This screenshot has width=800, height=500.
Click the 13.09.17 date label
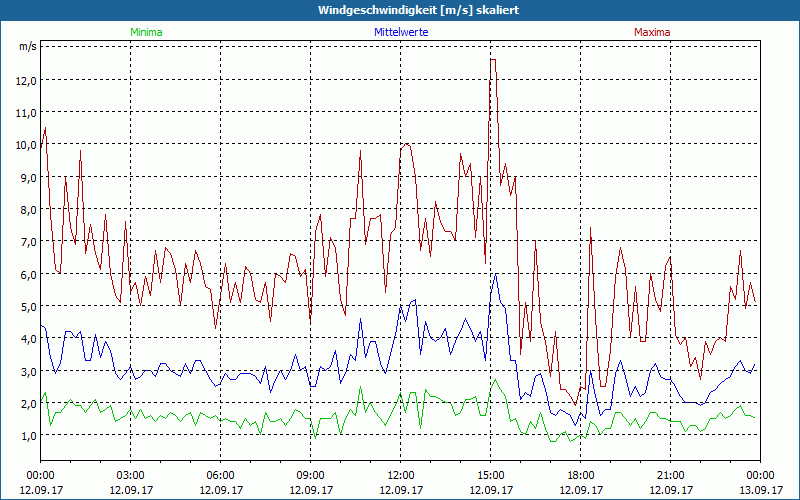click(x=761, y=490)
